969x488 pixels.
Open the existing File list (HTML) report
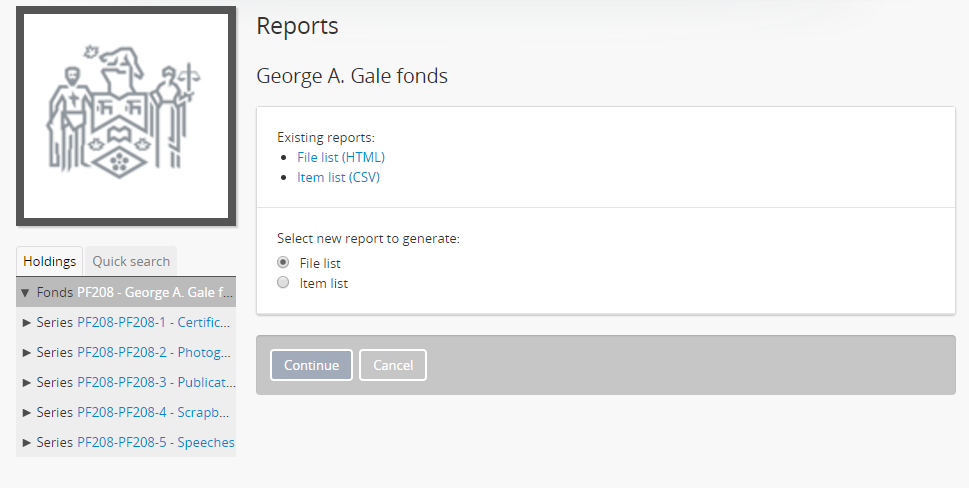(341, 157)
